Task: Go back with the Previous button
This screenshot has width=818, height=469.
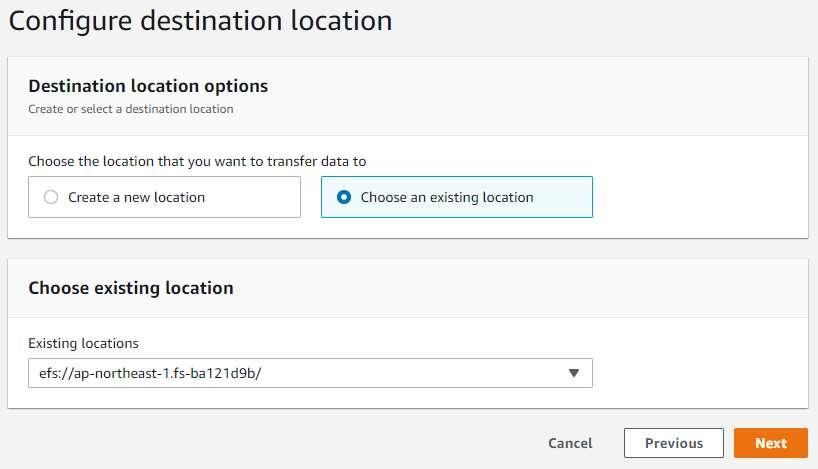Action: [x=673, y=443]
